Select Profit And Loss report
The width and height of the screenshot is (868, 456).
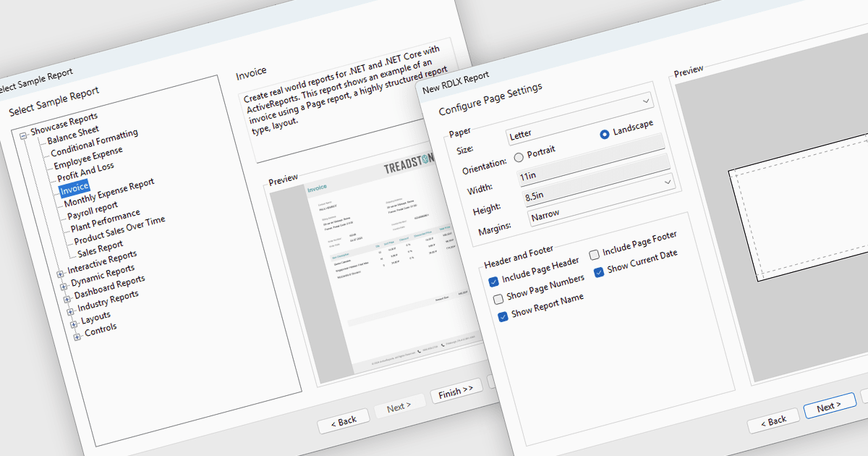click(85, 172)
